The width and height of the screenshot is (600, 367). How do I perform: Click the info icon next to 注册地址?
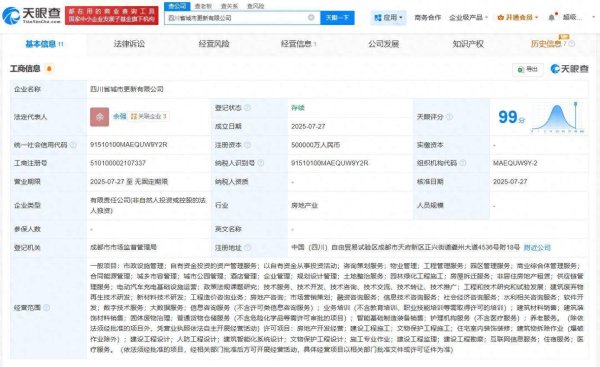click(x=248, y=248)
